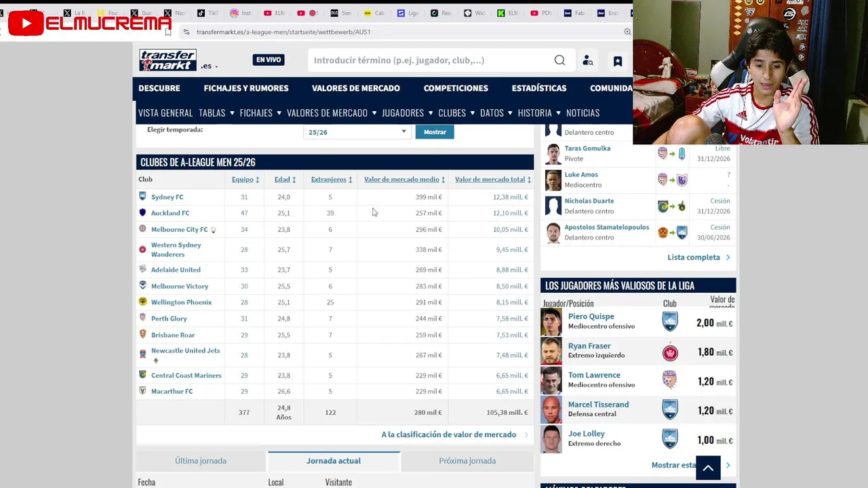The height and width of the screenshot is (488, 868).
Task: Switch to the Instagram browser tab
Action: click(241, 13)
